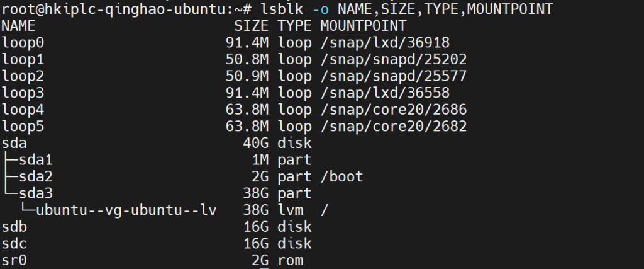Viewport: 644px width, 269px height.
Task: Click the /boot mountpoint text
Action: pyautogui.click(x=341, y=177)
